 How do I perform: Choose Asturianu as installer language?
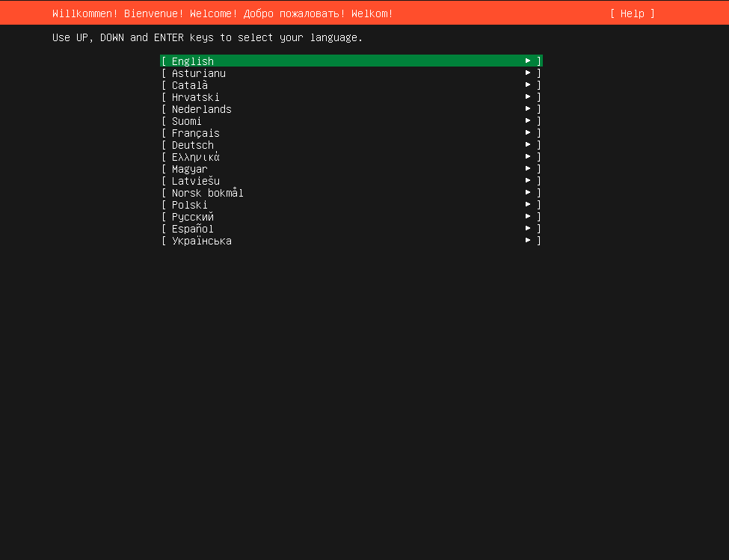198,73
